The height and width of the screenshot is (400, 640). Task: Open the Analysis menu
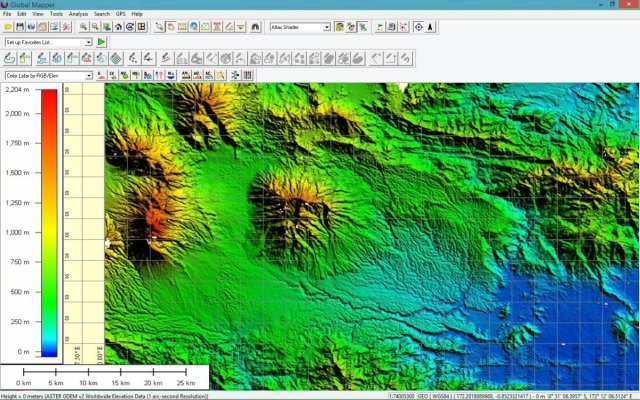(78, 14)
